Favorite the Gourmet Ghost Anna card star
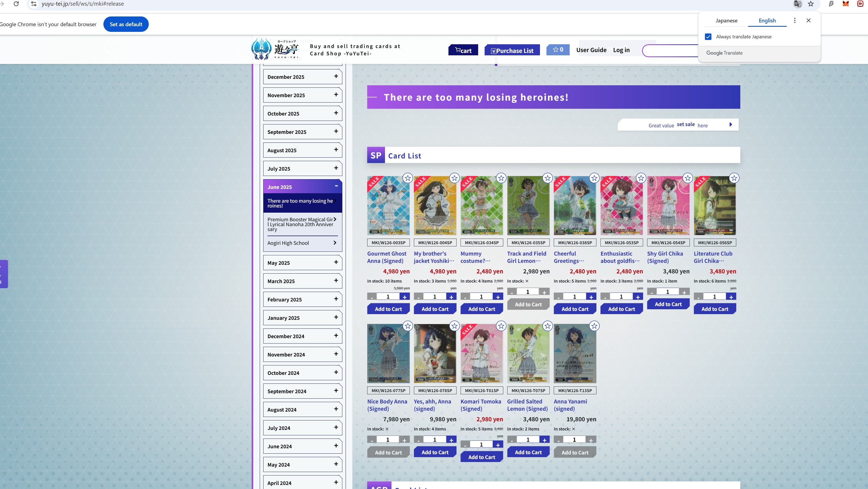This screenshot has width=868, height=489. pyautogui.click(x=408, y=178)
